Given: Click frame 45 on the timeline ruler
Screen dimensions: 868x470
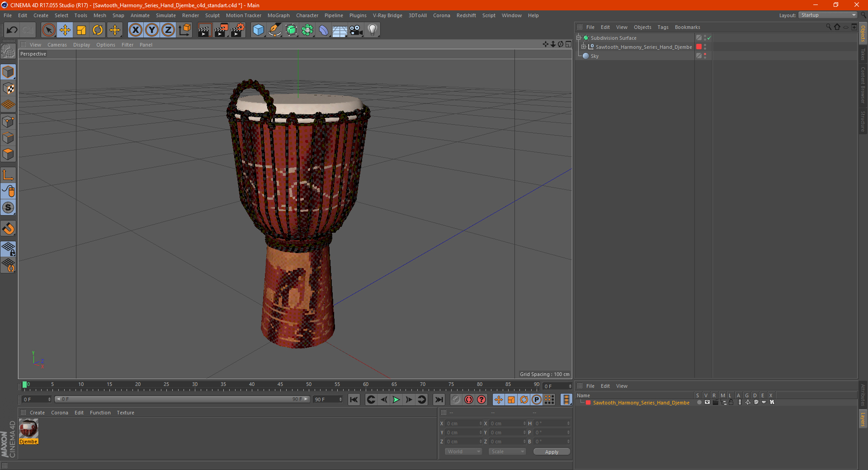Looking at the screenshot, I should click(280, 385).
